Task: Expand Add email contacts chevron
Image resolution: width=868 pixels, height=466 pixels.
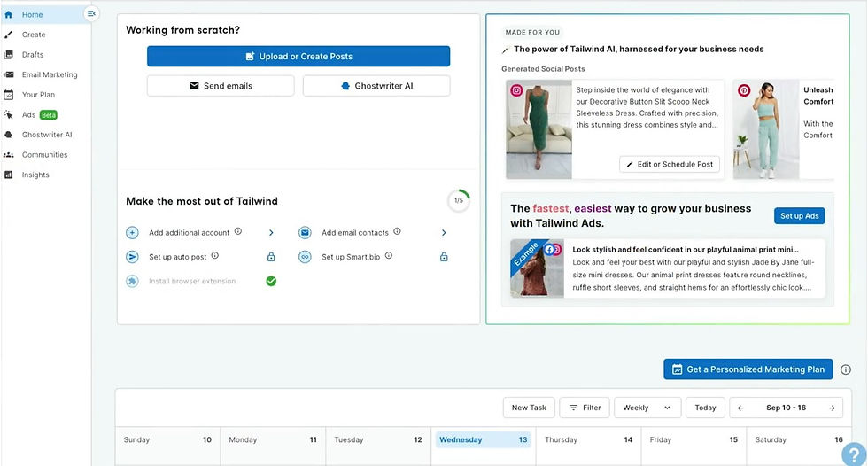Action: click(444, 232)
